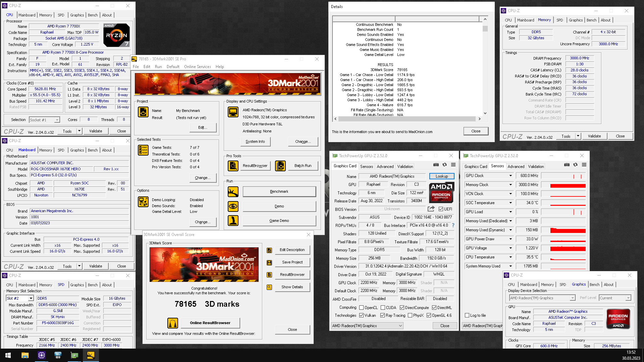644x362 pixels.
Task: Click the camera icon in GPU-Z Sensors window
Action: point(567,165)
